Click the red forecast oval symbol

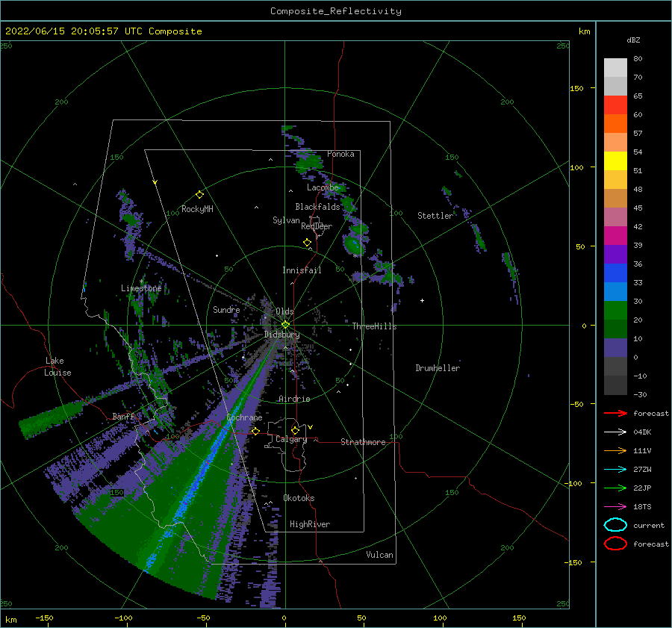[x=615, y=544]
